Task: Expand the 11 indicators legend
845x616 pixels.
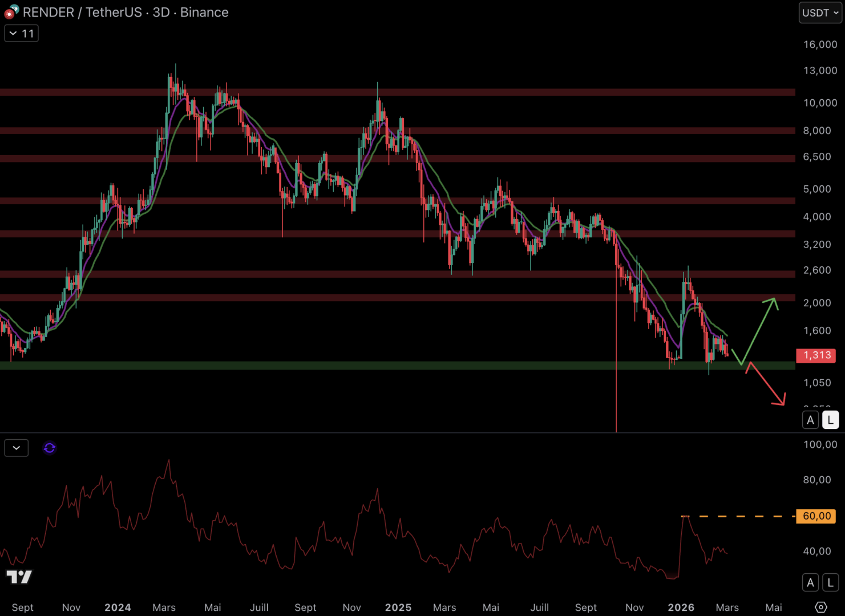Action: [21, 34]
